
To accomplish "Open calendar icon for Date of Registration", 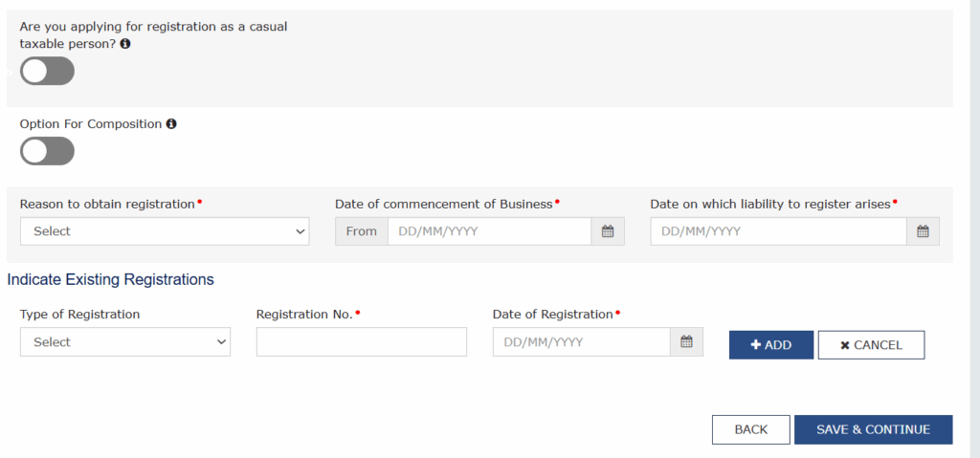I will 686,341.
